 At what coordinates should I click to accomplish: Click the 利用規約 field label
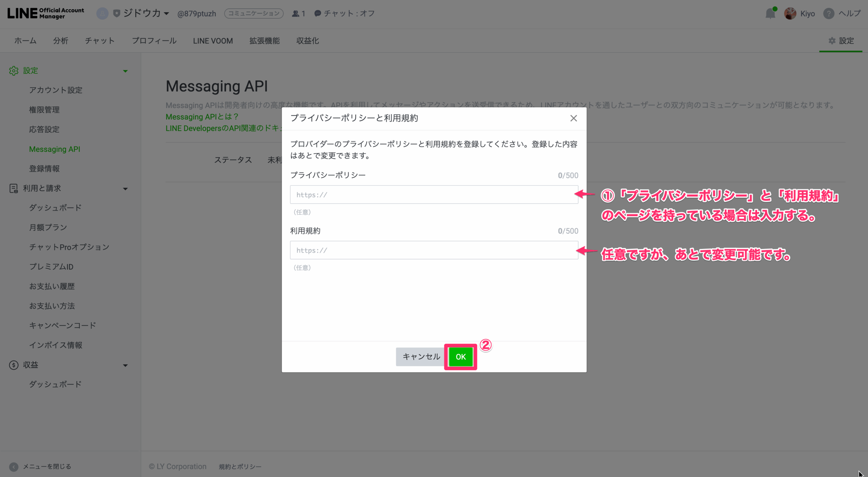pyautogui.click(x=305, y=231)
